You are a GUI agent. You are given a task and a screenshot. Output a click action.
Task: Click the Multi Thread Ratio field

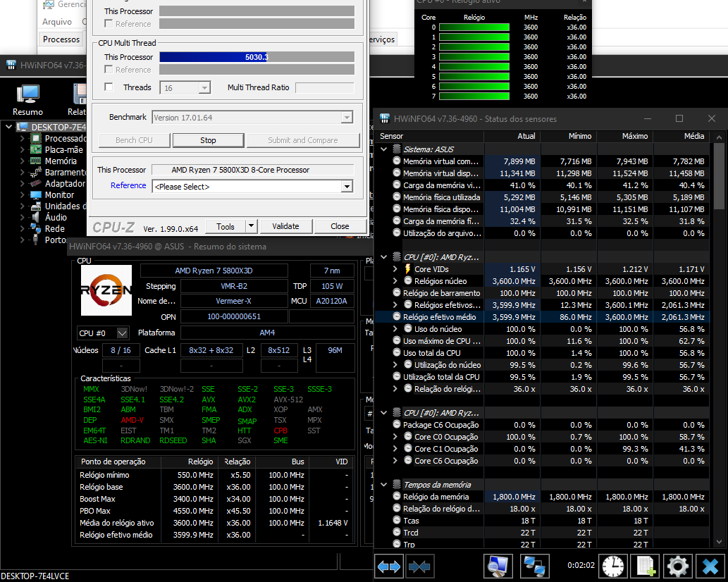pos(325,87)
